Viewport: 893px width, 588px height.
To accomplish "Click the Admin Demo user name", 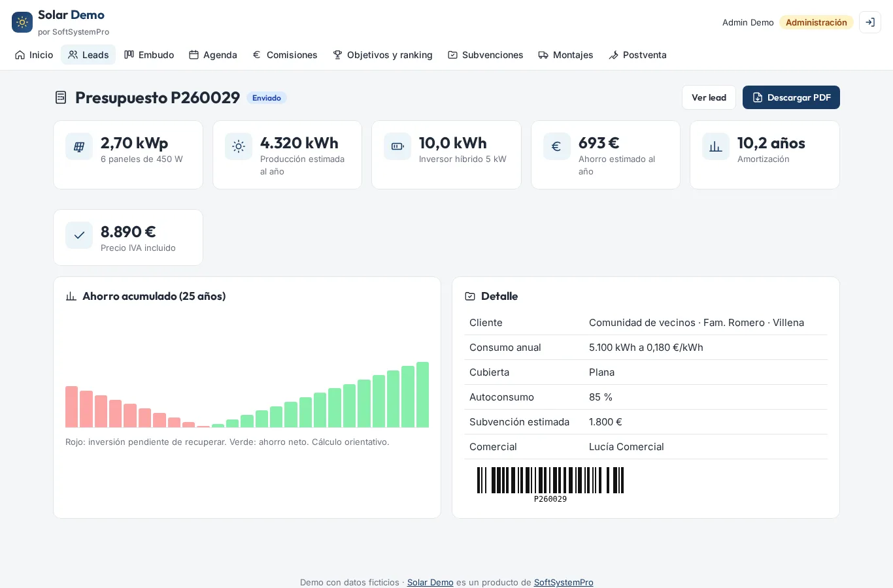I will pyautogui.click(x=748, y=22).
